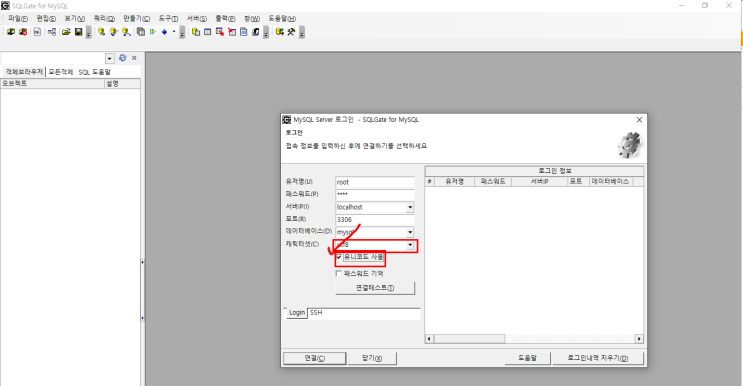The image size is (743, 386).
Task: Toggle the 유니코드 사용 checkbox
Action: coord(339,257)
